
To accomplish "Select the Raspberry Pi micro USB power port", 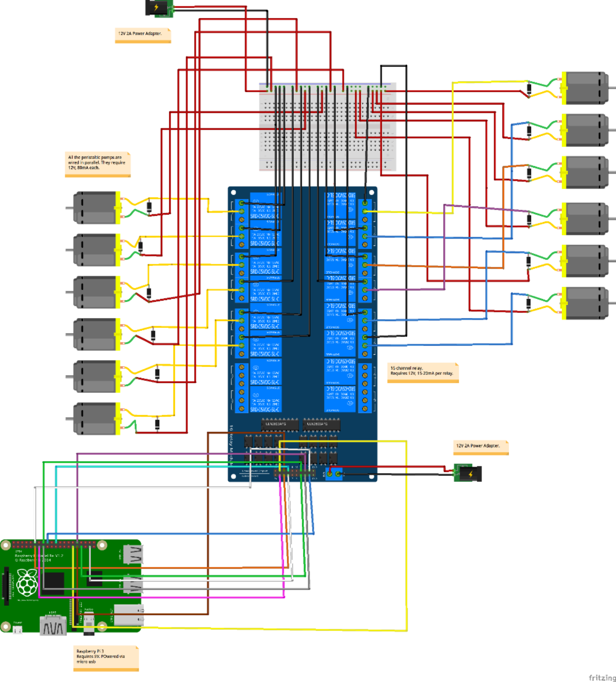I will click(x=18, y=630).
